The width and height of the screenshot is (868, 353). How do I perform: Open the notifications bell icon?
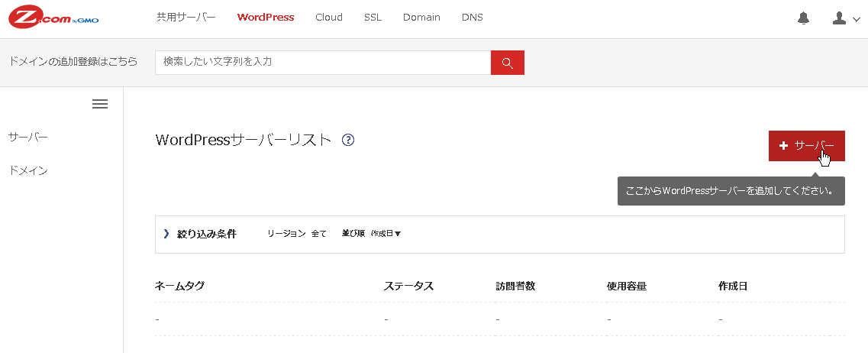[x=803, y=18]
